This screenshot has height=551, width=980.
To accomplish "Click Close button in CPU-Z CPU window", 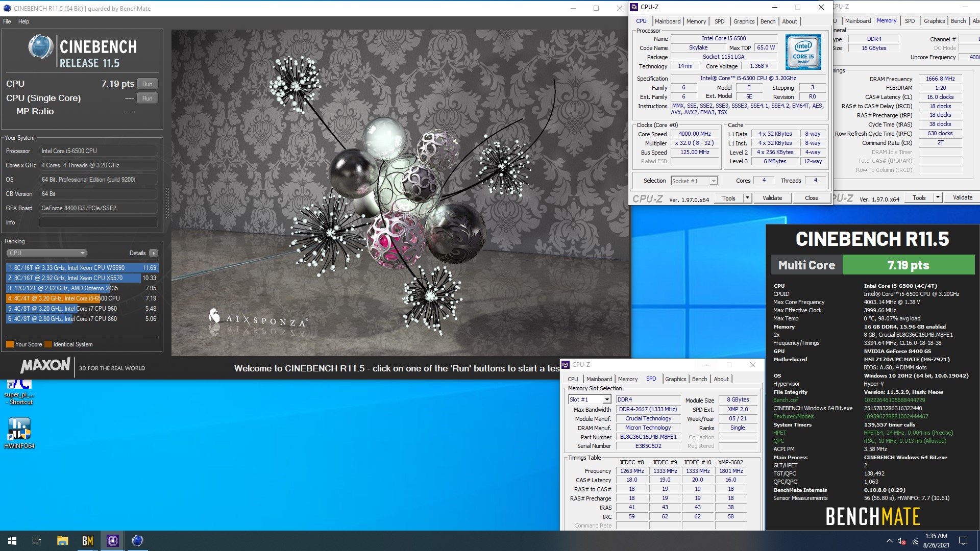I will click(812, 198).
